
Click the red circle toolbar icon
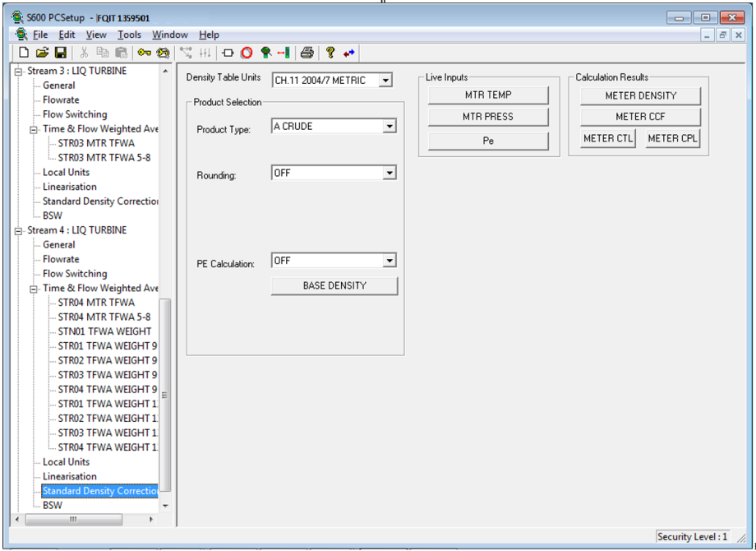[x=247, y=53]
